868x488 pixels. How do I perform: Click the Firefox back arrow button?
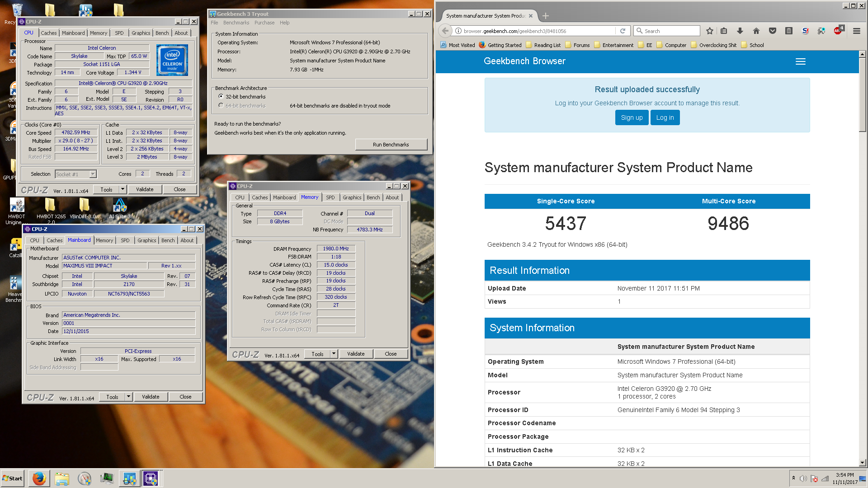click(x=445, y=31)
